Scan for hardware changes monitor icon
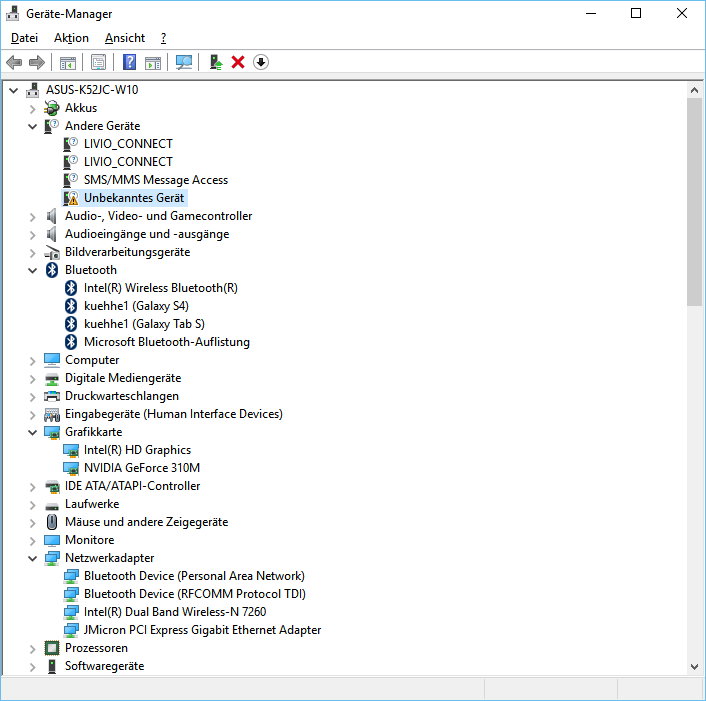706x701 pixels. click(184, 62)
